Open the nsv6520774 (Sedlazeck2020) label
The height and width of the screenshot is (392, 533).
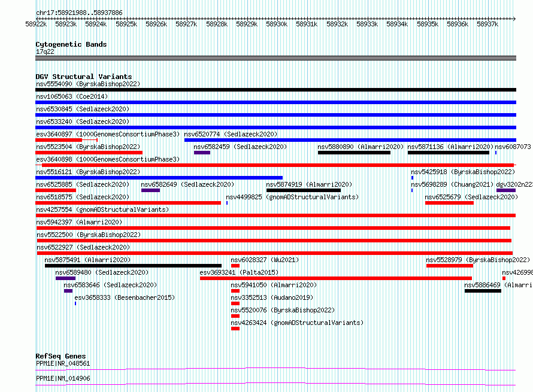coord(231,134)
